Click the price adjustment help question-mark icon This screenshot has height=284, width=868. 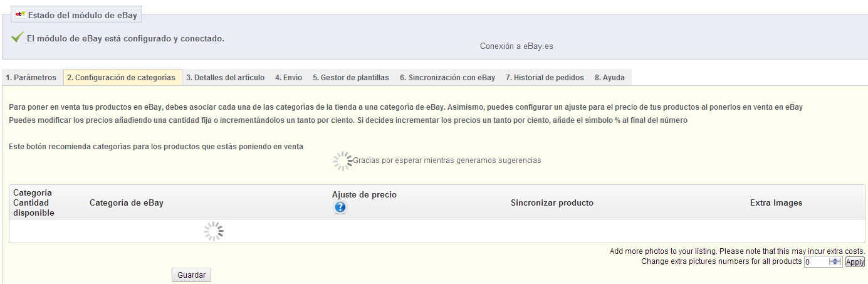tap(340, 208)
